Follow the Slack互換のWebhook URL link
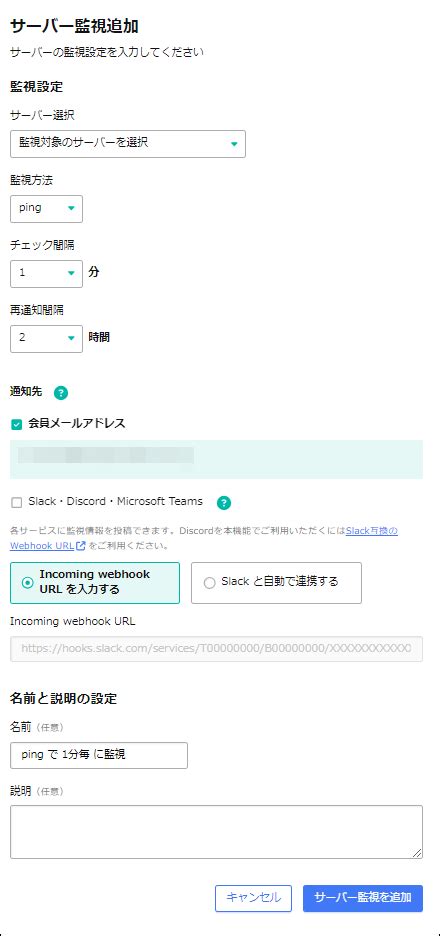The height and width of the screenshot is (936, 440). click(x=372, y=531)
